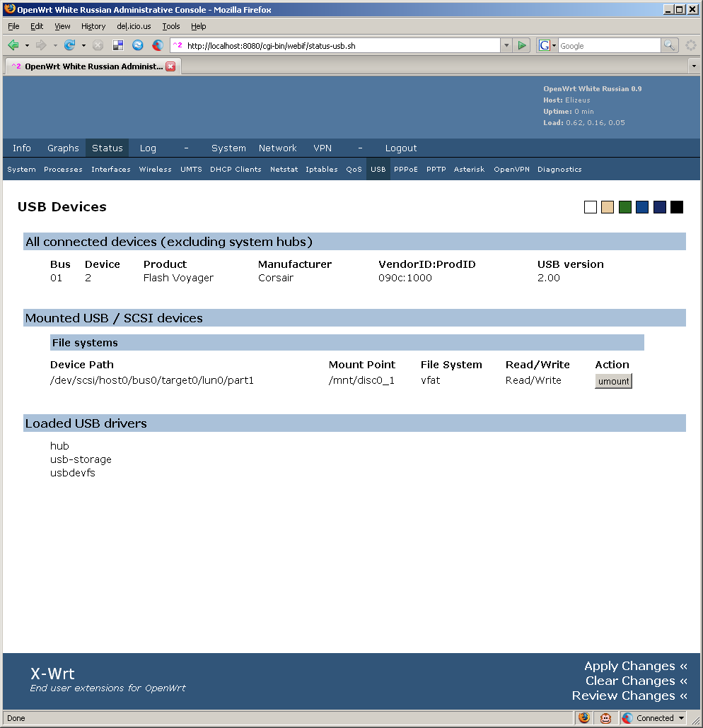
Task: Click the Google search input field
Action: (609, 45)
